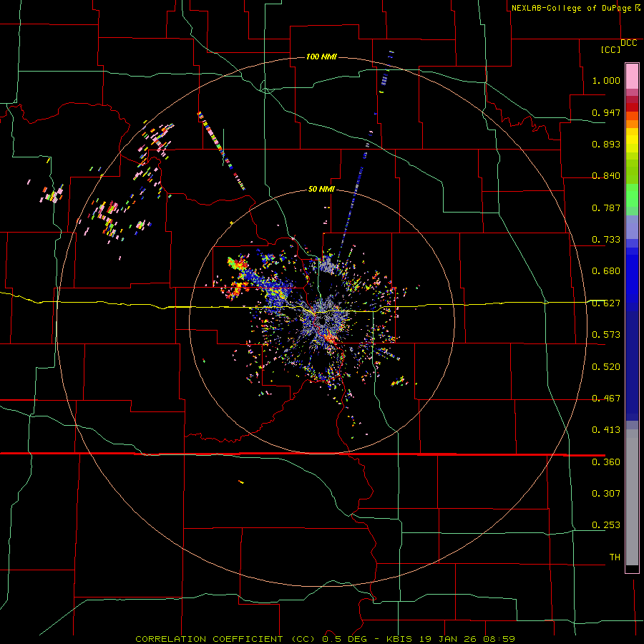Click the 0.893 scale value
Image resolution: width=644 pixels, height=644 pixels.
point(606,144)
